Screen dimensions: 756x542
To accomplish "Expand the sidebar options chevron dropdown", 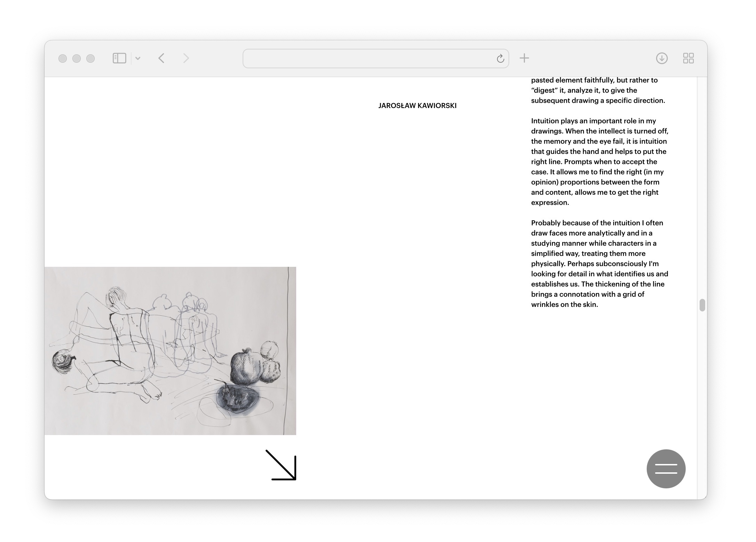I will coord(138,58).
